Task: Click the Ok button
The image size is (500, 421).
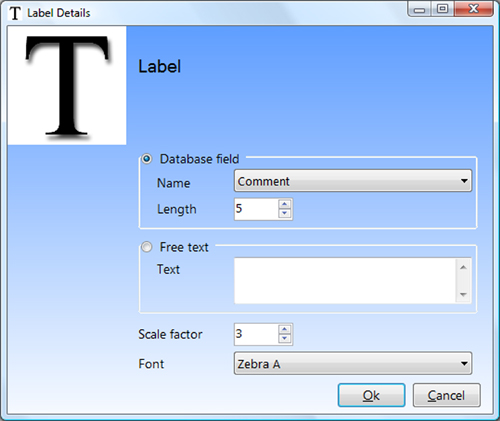Action: pyautogui.click(x=371, y=395)
